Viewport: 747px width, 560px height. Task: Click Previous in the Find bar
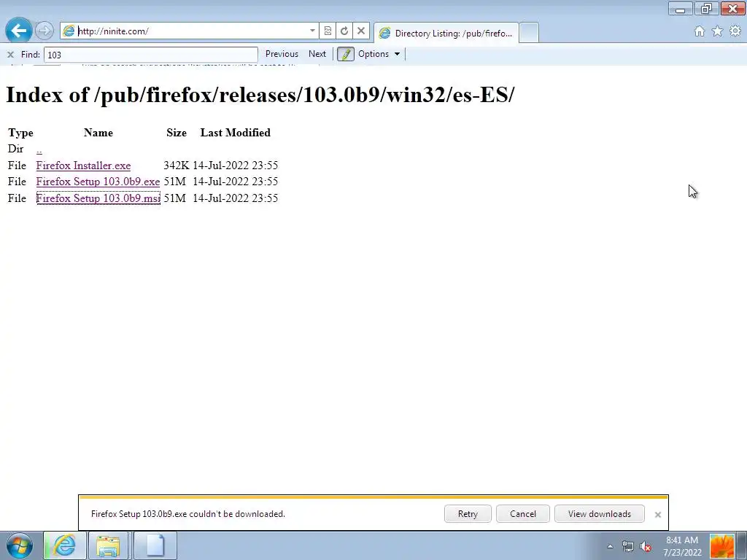click(x=282, y=54)
